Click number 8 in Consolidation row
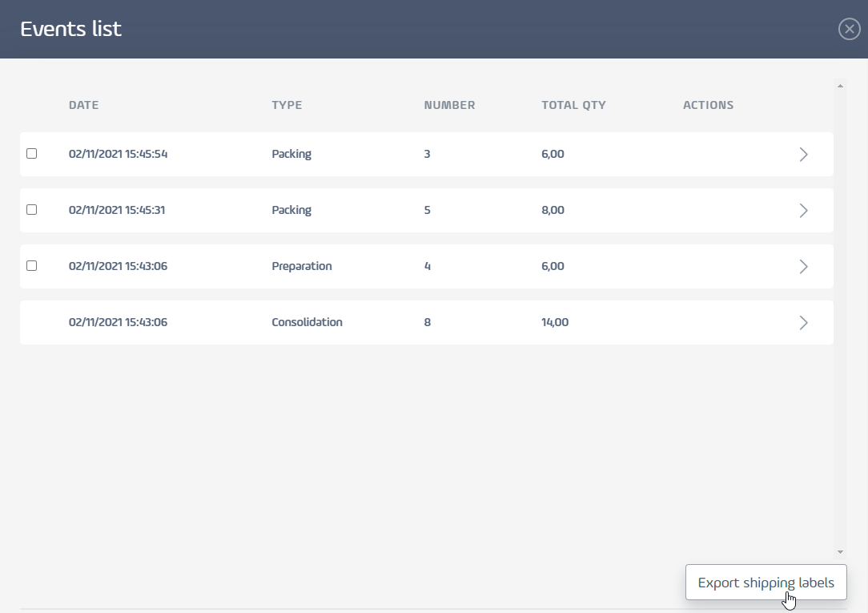 [x=428, y=322]
